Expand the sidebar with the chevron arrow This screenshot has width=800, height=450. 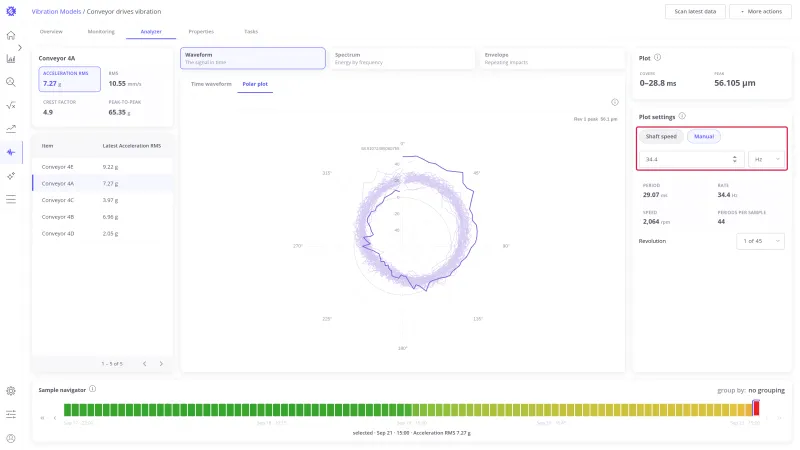tap(20, 47)
